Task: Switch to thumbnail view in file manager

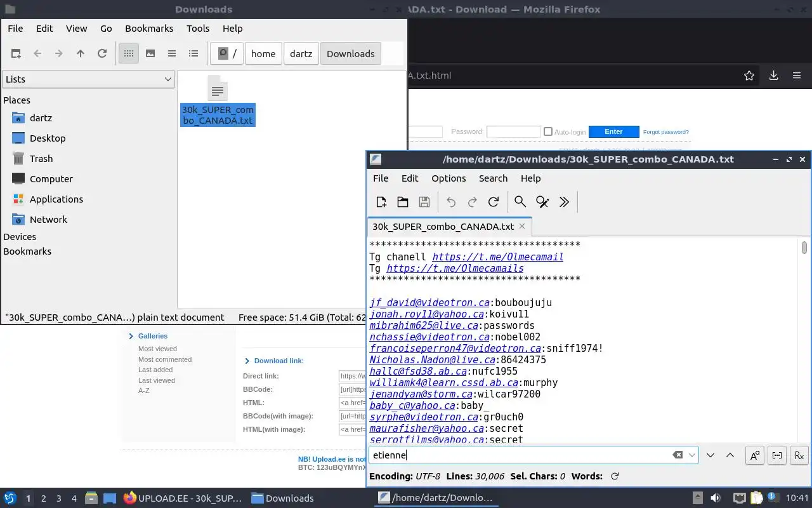Action: pos(150,54)
